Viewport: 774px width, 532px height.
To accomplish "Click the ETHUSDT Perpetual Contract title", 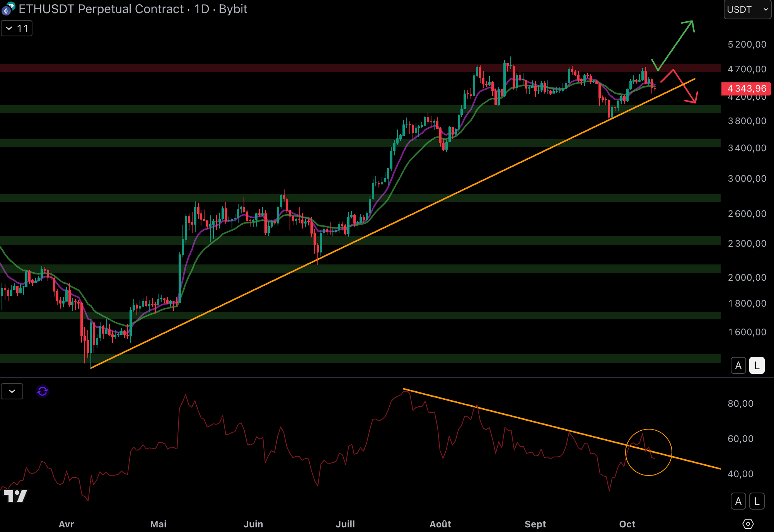I will [101, 9].
